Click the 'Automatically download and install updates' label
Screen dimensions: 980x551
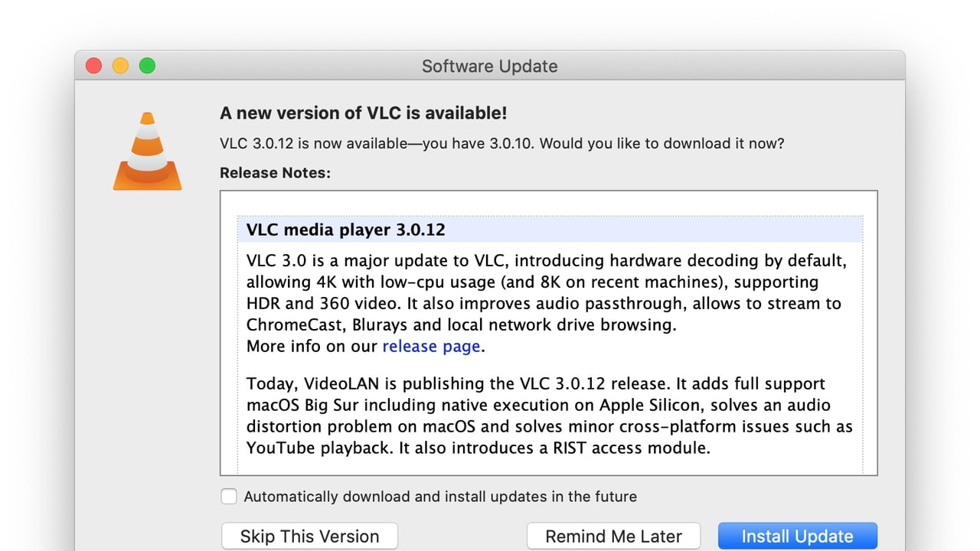pyautogui.click(x=439, y=497)
